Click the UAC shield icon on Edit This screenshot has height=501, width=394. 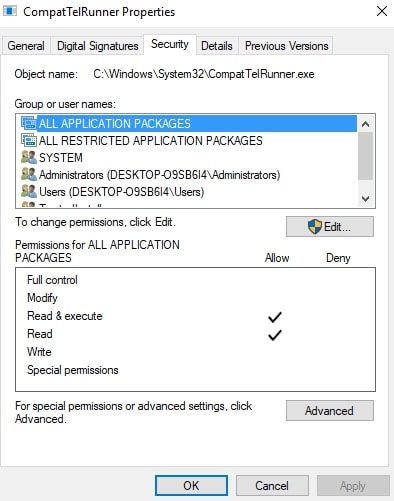tap(315, 227)
